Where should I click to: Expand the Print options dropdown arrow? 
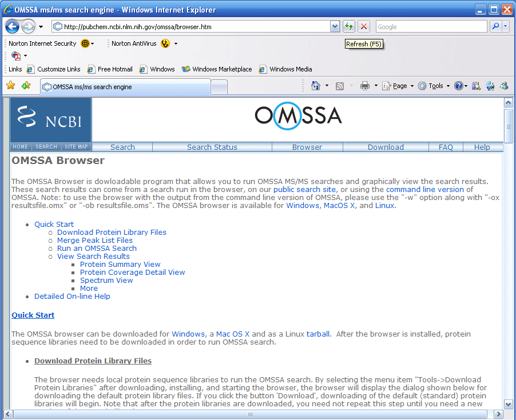tap(376, 86)
